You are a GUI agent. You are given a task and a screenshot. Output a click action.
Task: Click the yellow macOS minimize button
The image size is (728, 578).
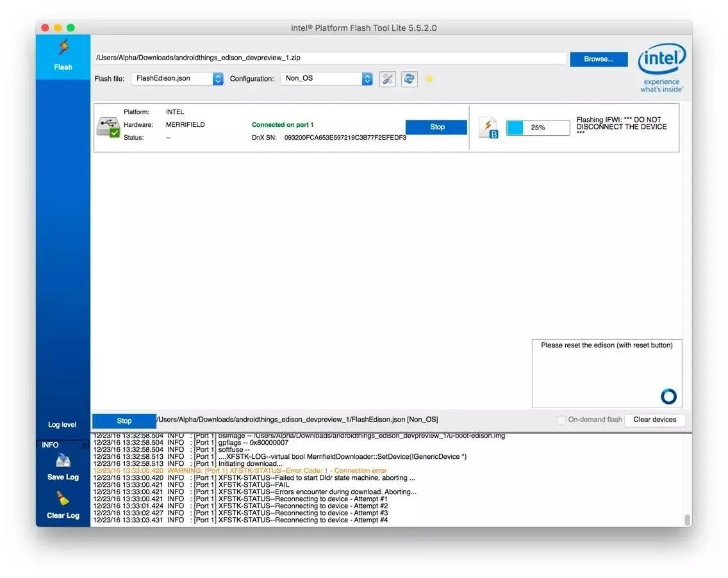[58, 28]
